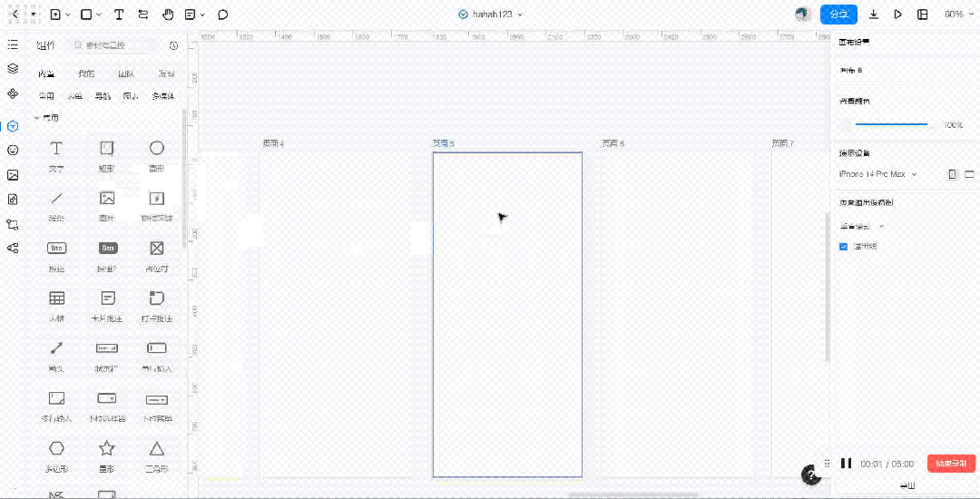This screenshot has height=499, width=980.
Task: Adjust the background opacity slider
Action: (x=892, y=124)
